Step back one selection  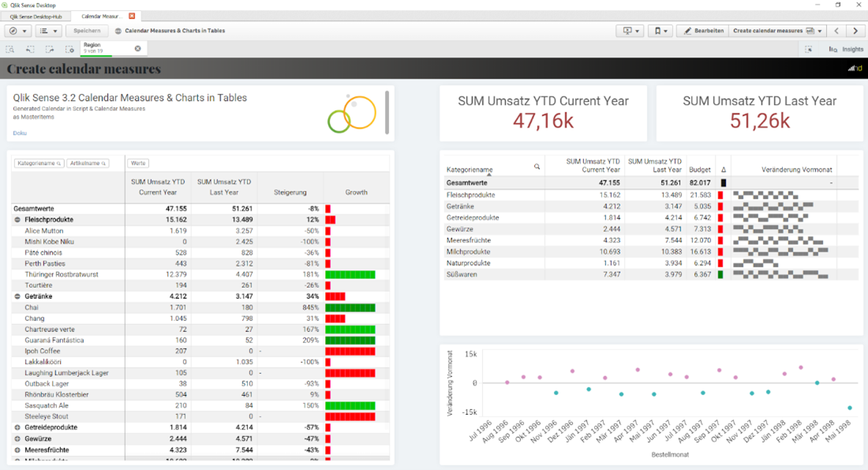[30, 49]
